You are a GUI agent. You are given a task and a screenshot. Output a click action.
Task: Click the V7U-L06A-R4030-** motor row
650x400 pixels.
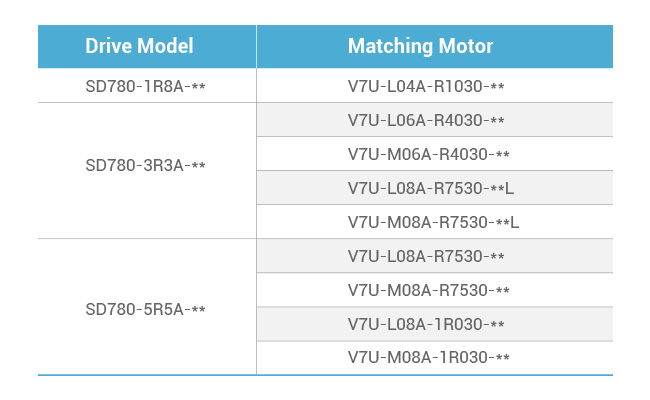click(426, 120)
